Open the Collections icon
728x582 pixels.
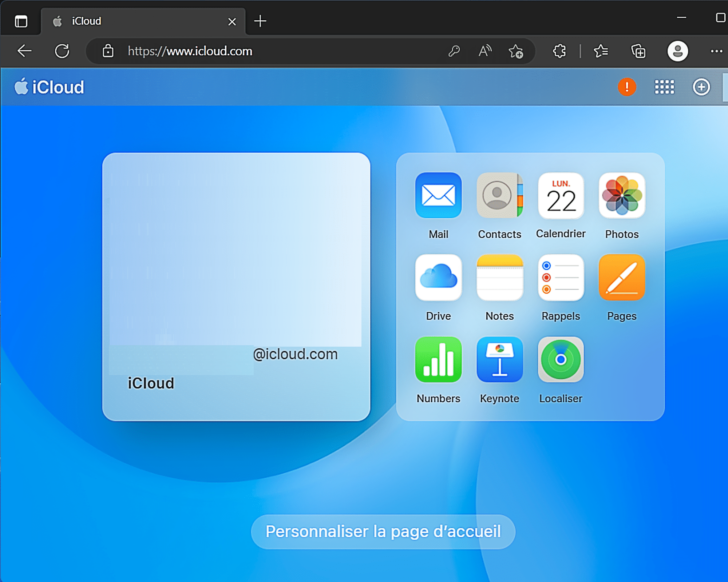pos(638,51)
